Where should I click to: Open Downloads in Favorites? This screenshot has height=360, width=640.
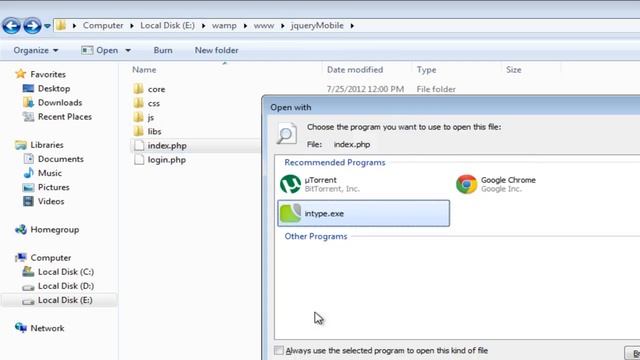pyautogui.click(x=60, y=102)
